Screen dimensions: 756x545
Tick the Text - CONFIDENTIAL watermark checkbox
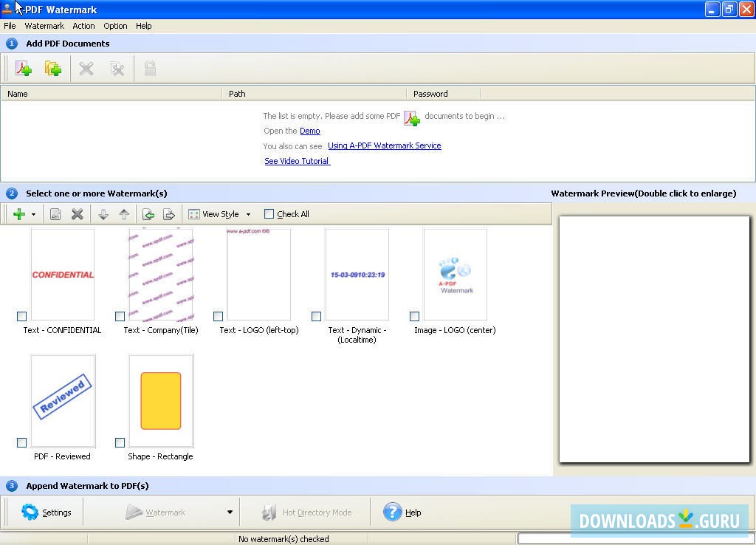click(22, 316)
